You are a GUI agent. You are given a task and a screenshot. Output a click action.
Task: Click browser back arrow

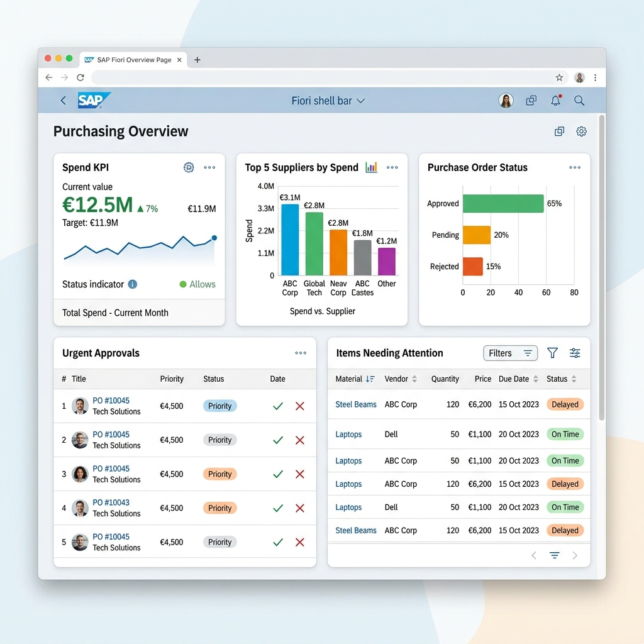[x=49, y=77]
